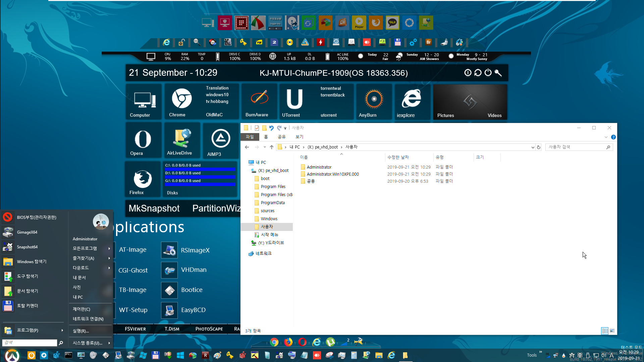Go back using Explorer back arrow
Screen dimensions: 644x362
247,147
